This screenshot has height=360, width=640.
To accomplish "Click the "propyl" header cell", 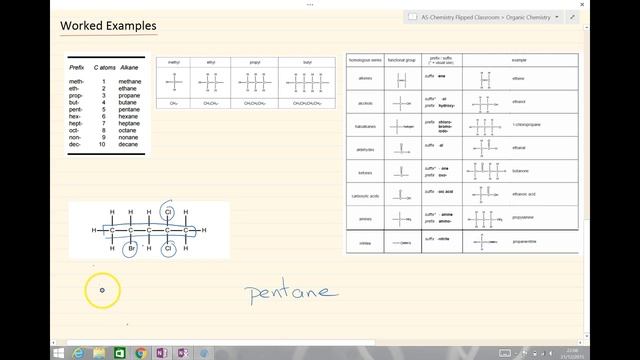I will 255,62.
